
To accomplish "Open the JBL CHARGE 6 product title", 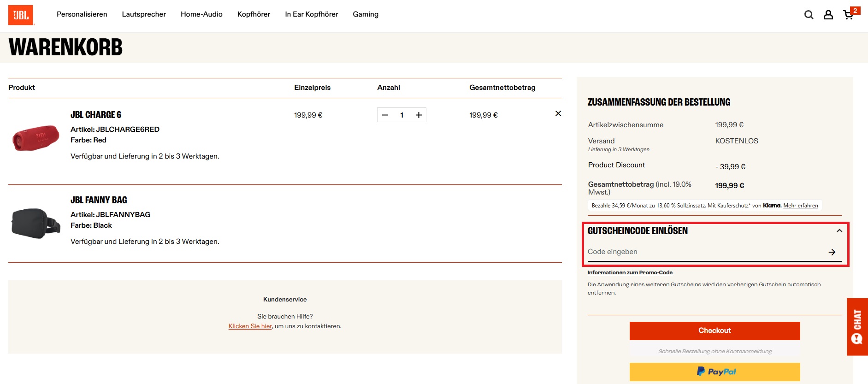I will click(96, 115).
